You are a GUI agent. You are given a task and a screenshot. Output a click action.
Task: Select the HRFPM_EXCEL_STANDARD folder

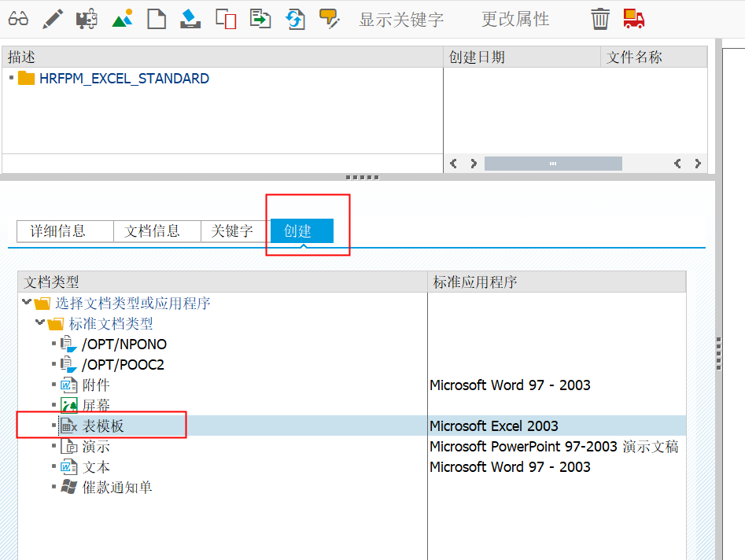(x=124, y=79)
